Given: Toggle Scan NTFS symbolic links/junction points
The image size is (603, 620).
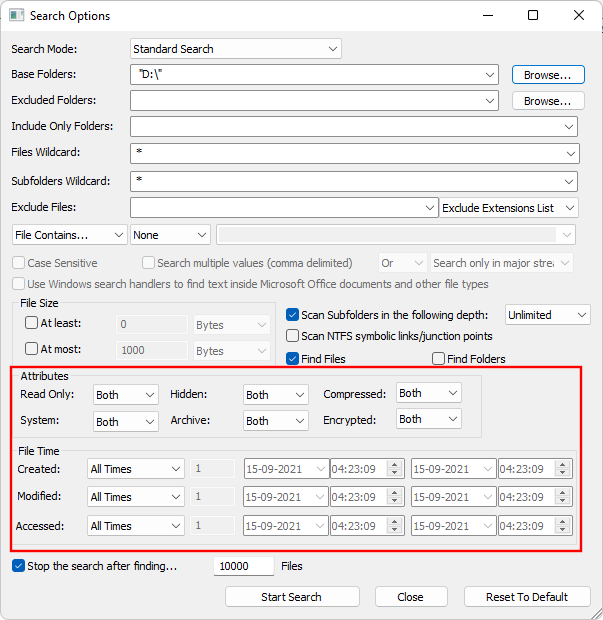Looking at the screenshot, I should click(293, 336).
